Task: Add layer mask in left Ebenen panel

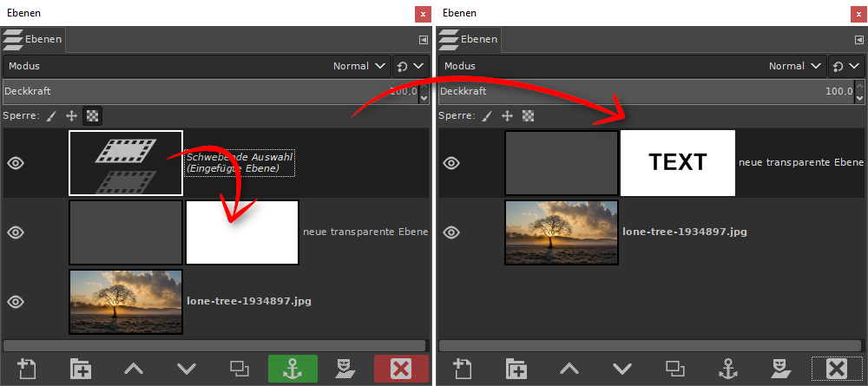Action: tap(347, 369)
